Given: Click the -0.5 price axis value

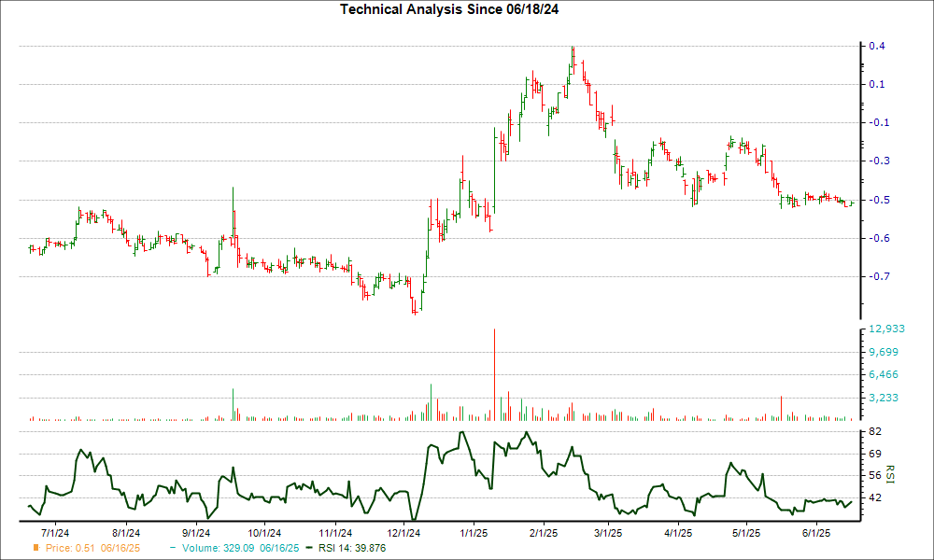Looking at the screenshot, I should [877, 200].
